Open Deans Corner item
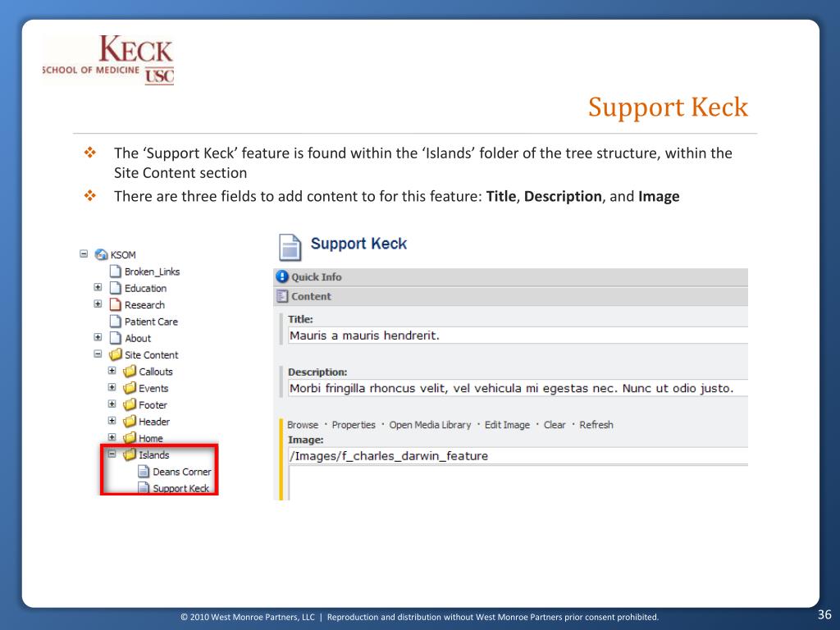 click(182, 472)
